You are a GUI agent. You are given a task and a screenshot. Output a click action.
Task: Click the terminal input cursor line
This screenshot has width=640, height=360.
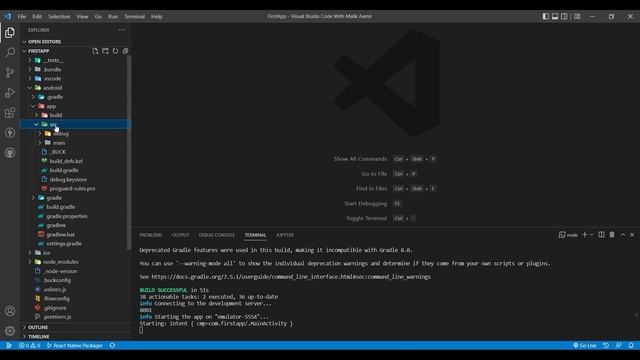[x=141, y=330]
